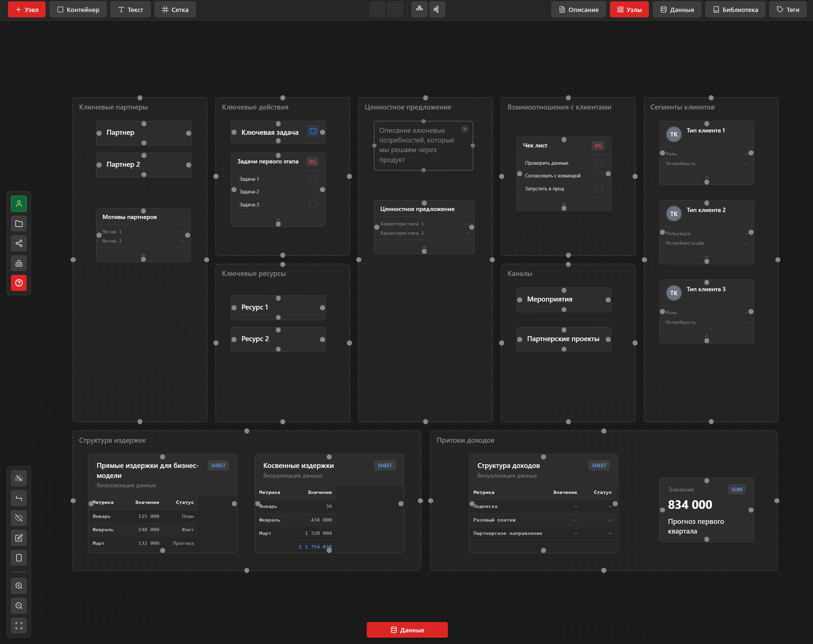Click the red Узел add button

[x=27, y=9]
